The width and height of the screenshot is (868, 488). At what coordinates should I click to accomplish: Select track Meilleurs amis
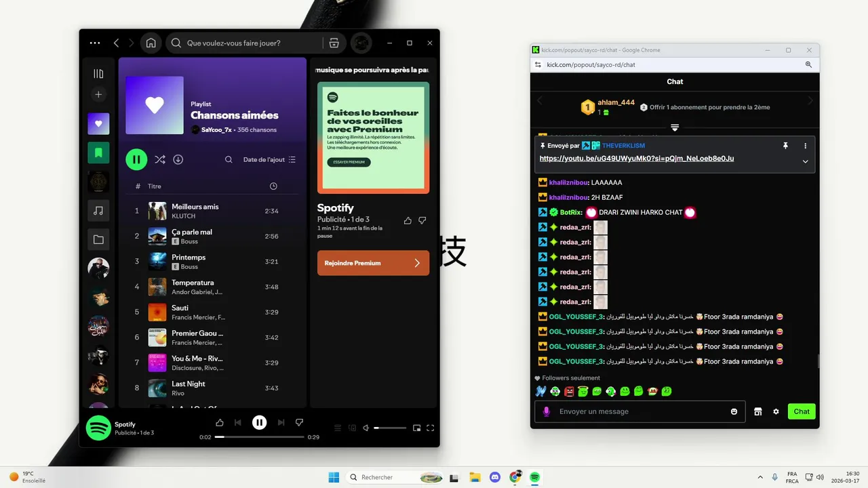point(212,211)
